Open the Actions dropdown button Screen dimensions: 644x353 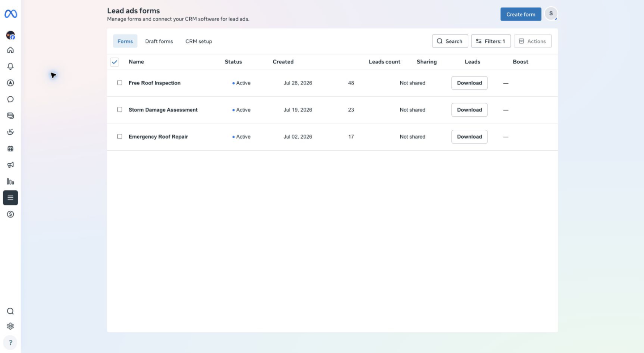533,41
